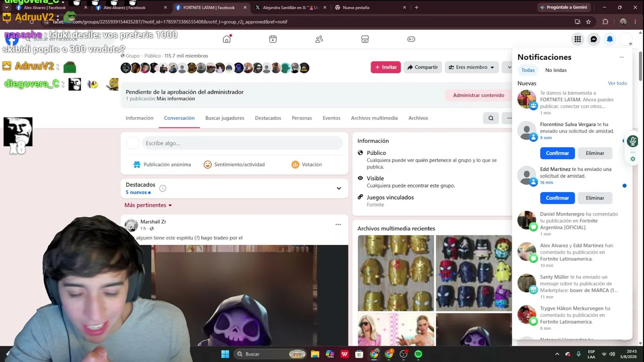Launch Spotify from the taskbar

pyautogui.click(x=418, y=354)
